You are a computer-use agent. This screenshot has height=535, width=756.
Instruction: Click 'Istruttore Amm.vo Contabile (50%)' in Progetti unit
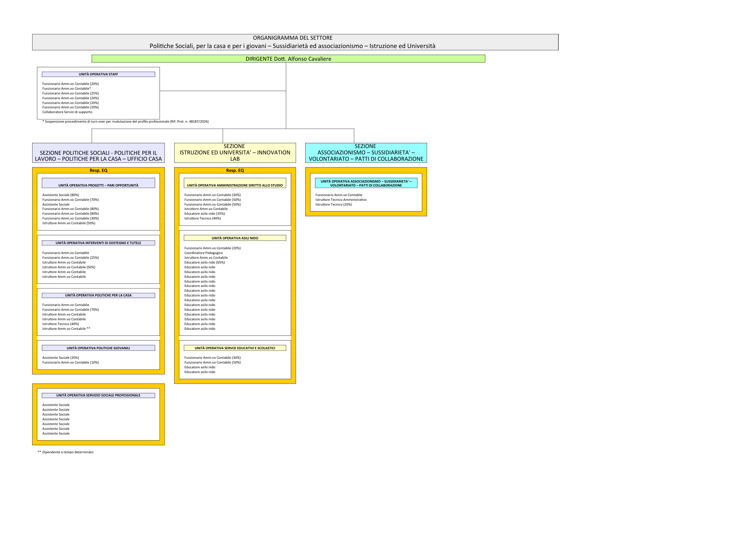coord(69,223)
